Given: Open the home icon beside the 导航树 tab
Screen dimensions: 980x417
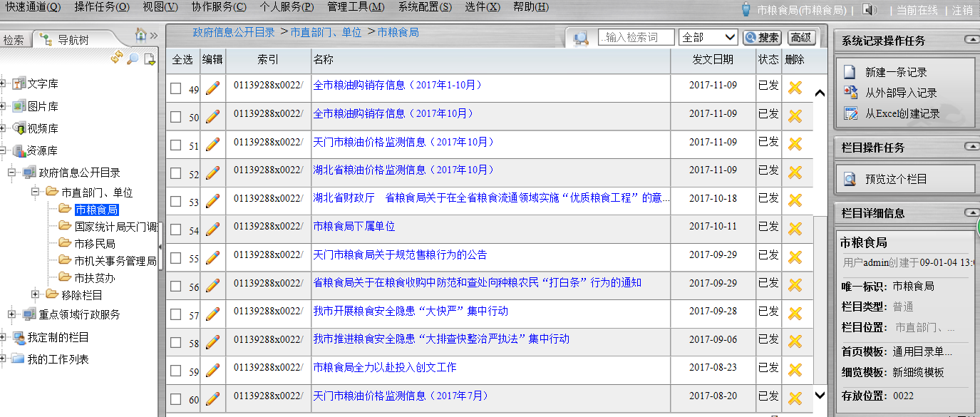Looking at the screenshot, I should click(x=141, y=35).
